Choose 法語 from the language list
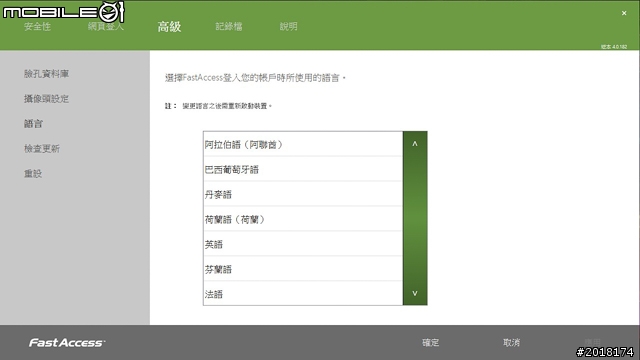Viewport: 640px width, 360px height. (303, 293)
